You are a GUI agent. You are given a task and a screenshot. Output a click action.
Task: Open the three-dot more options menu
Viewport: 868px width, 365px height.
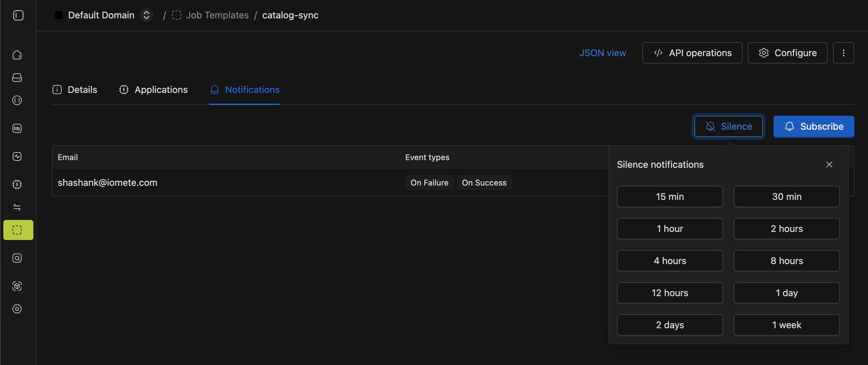point(843,53)
